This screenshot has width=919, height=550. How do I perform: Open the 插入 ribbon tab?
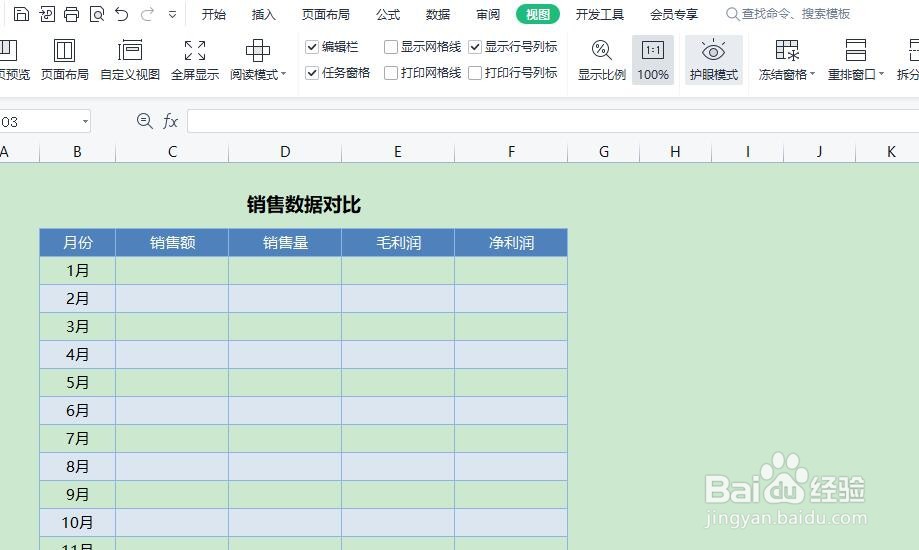(263, 14)
